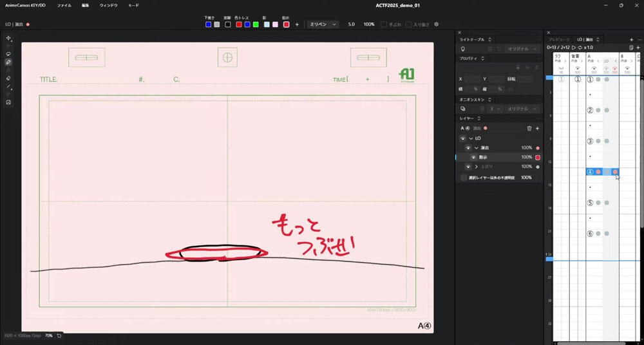Toggle eye icon of 背景 column

pos(578,68)
